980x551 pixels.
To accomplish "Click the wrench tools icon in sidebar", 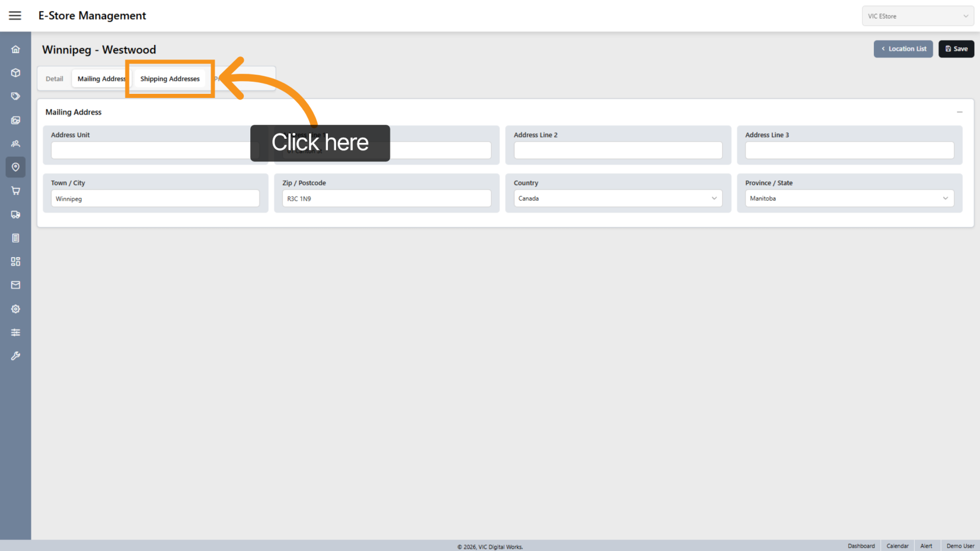I will pos(16,356).
